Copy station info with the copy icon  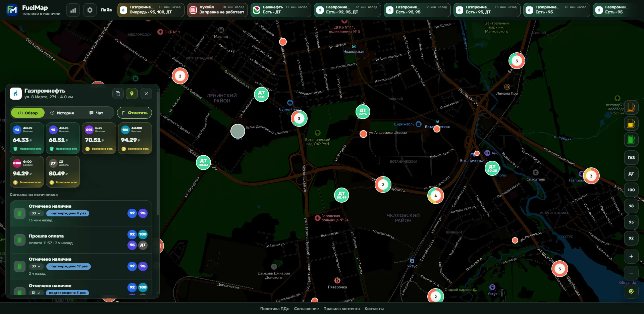[x=118, y=94]
